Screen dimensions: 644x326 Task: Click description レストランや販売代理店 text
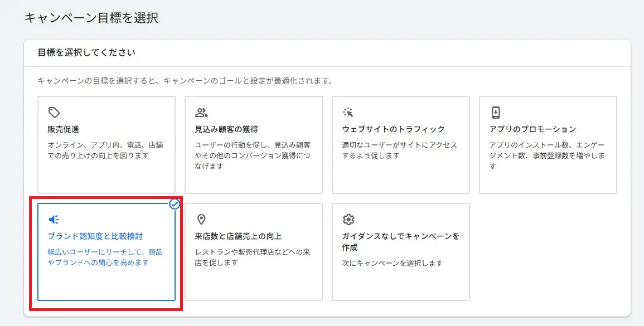[253, 257]
